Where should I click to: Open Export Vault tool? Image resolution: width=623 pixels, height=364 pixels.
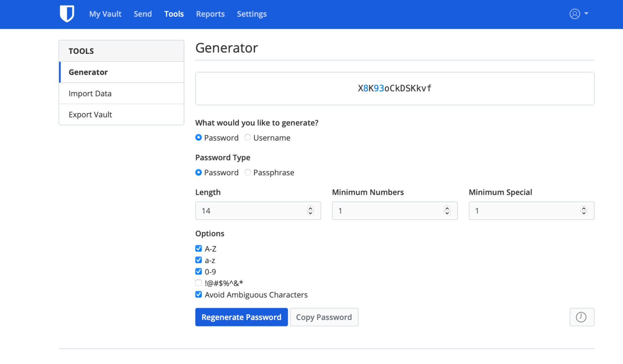[x=122, y=114]
